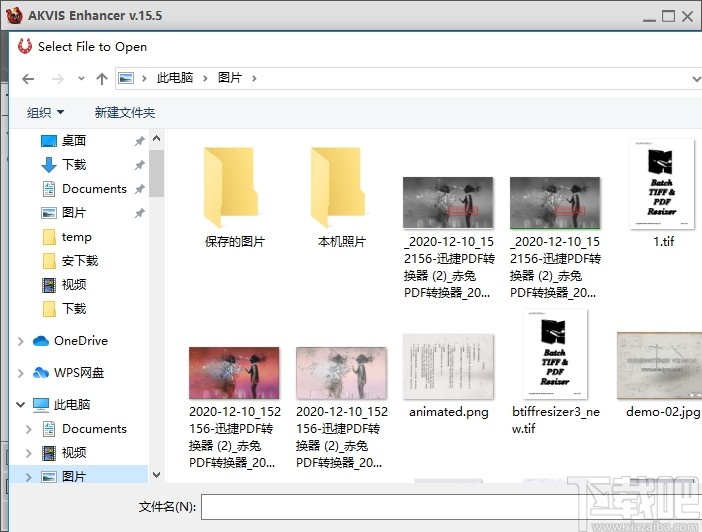
Task: Select the pink-toned 2020-12-10_152156 image
Action: (x=342, y=408)
